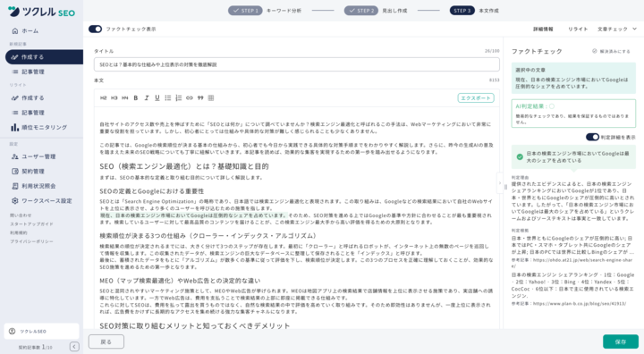Viewport: 644px width, 354px height.
Task: Open プライバシーポリシー link
Action: pos(31,241)
